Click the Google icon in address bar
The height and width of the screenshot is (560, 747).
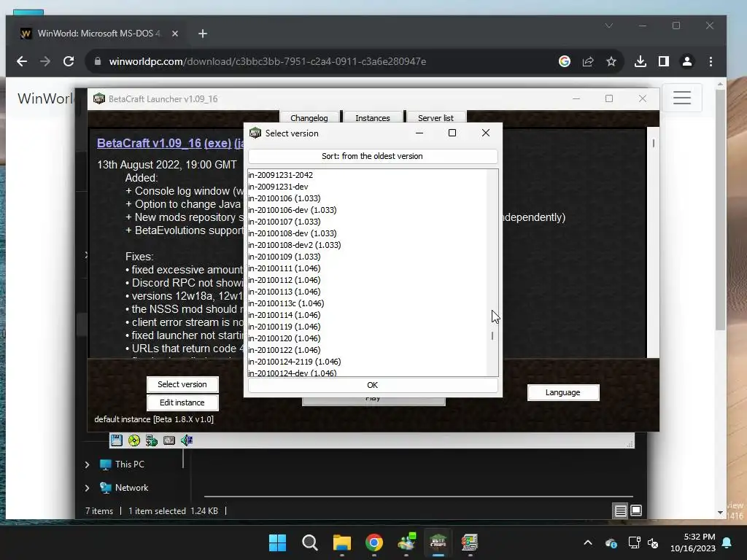(x=565, y=61)
